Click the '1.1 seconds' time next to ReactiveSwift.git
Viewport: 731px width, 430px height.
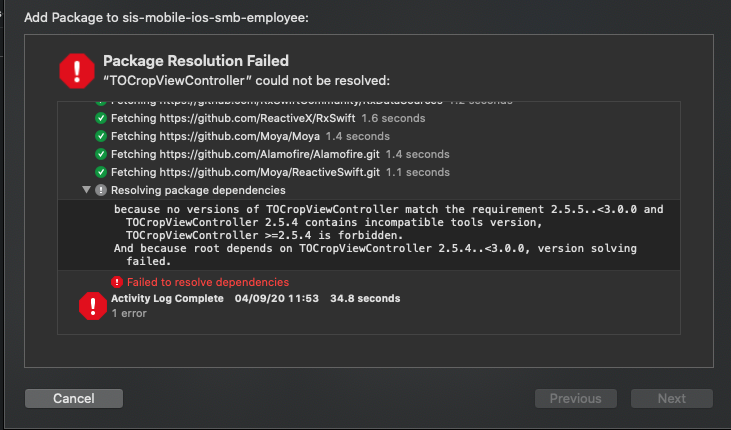pos(418,172)
